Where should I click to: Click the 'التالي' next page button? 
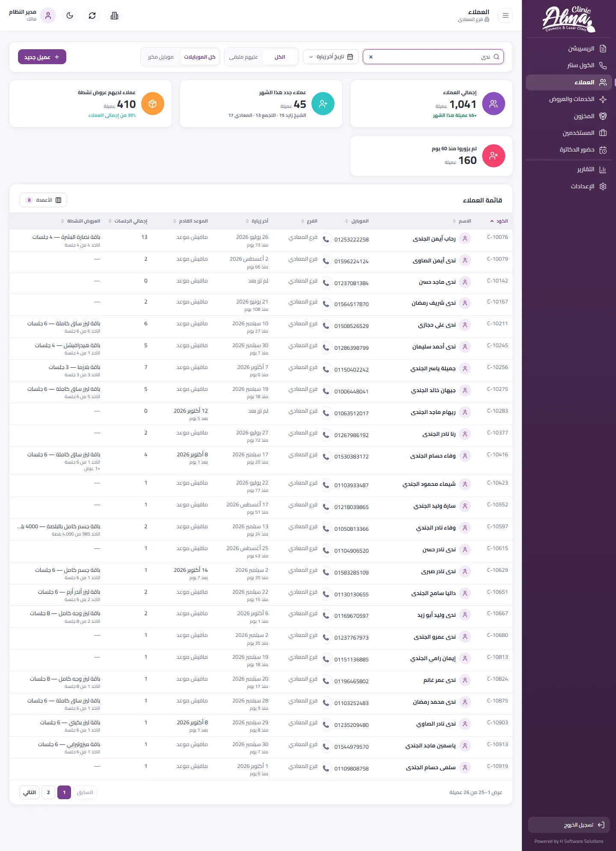(30, 792)
